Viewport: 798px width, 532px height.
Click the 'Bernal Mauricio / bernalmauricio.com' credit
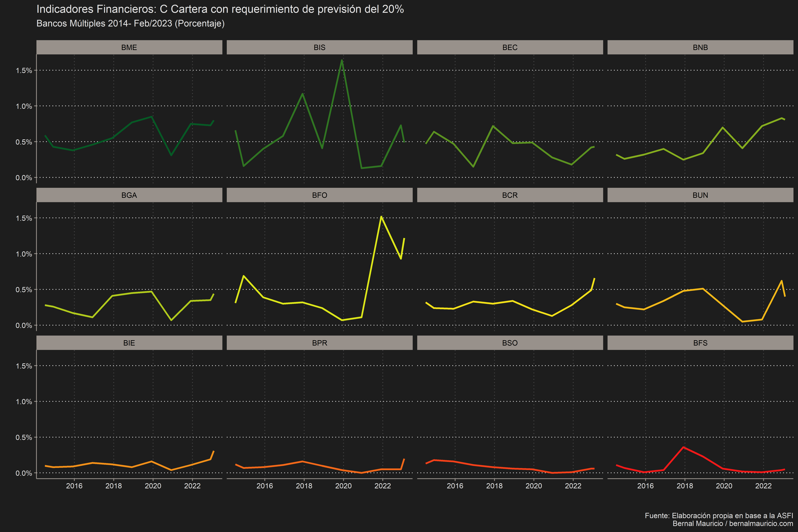click(733, 523)
